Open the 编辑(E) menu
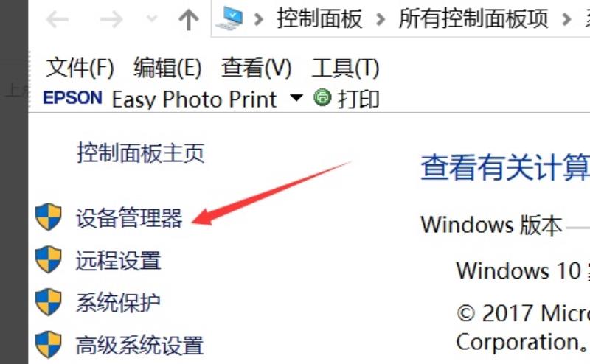Viewport: 590px width, 364px height. click(167, 68)
